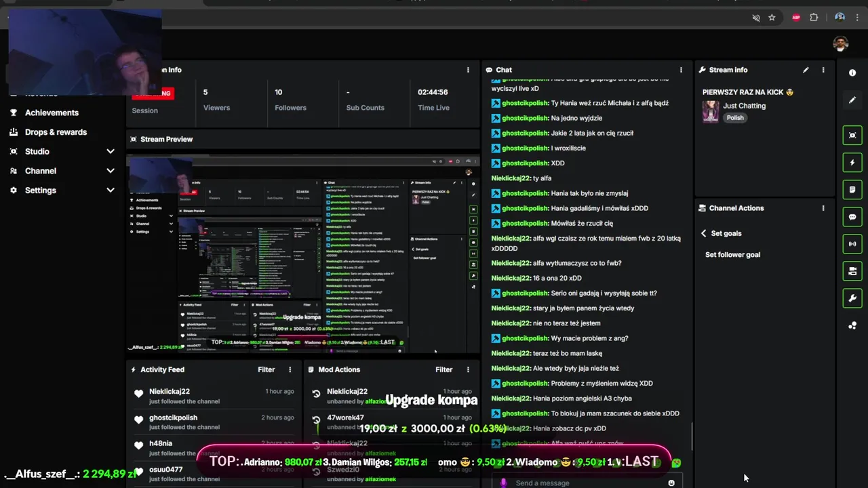Open the browser three-dot menu
The height and width of the screenshot is (488, 868).
(x=857, y=18)
